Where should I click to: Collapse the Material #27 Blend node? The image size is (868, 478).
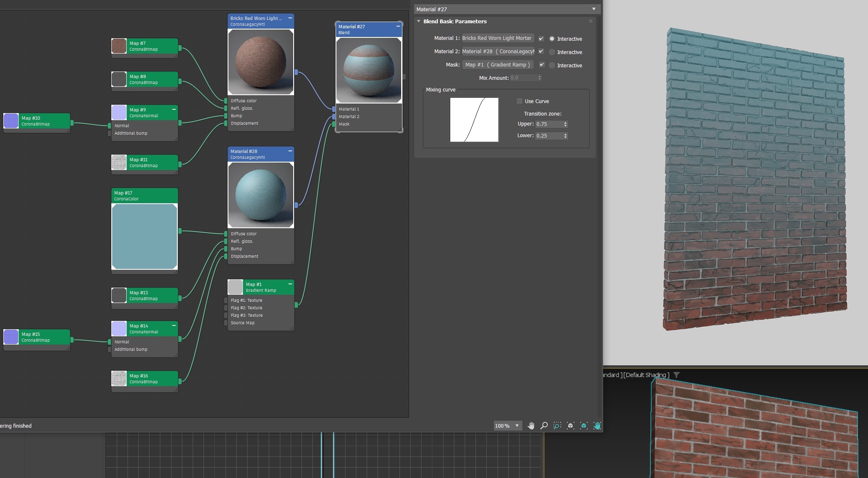tap(398, 26)
